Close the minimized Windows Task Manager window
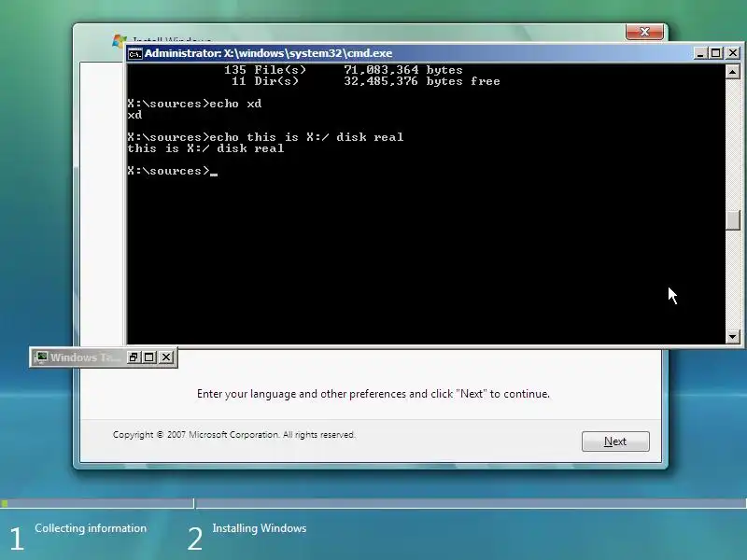 pos(166,357)
